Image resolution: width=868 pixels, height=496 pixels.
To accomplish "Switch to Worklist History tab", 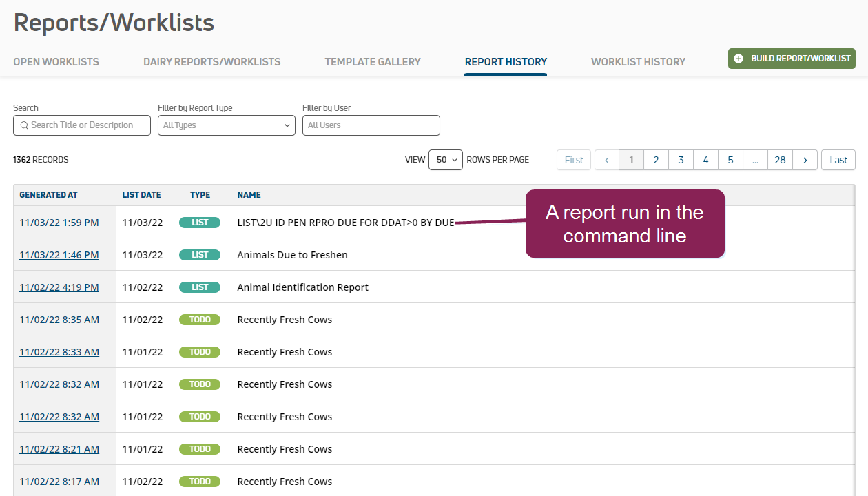I will coord(638,62).
